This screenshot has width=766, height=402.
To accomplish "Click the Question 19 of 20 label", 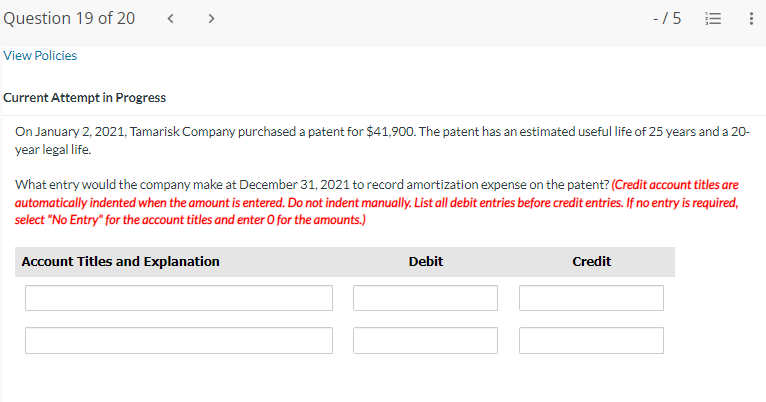I will 70,19.
